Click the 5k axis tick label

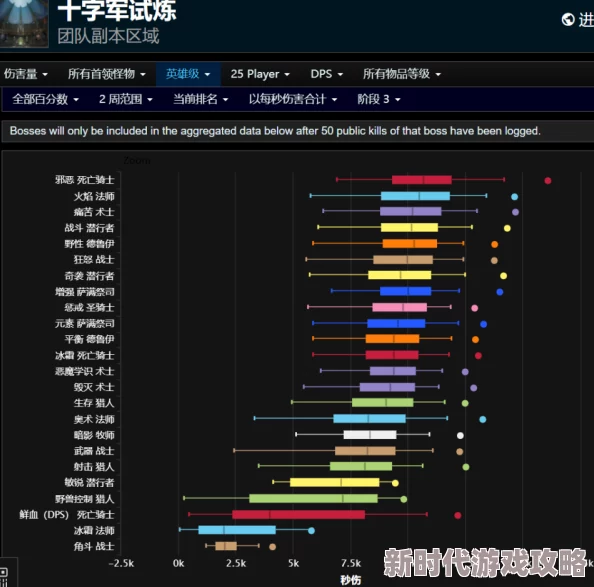click(293, 564)
